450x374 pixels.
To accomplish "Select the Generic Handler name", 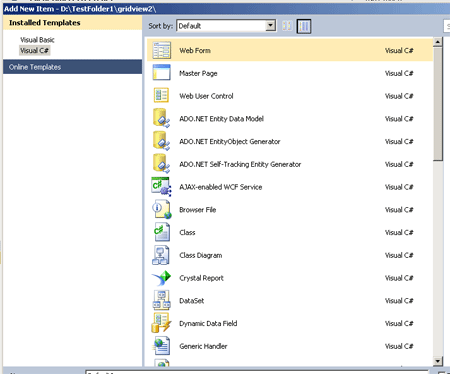I will [203, 346].
